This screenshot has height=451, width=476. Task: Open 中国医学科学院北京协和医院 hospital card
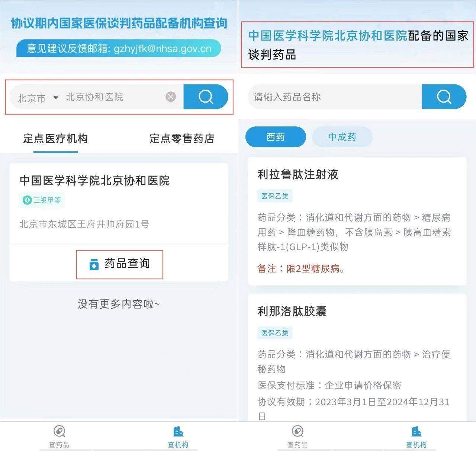(x=95, y=181)
